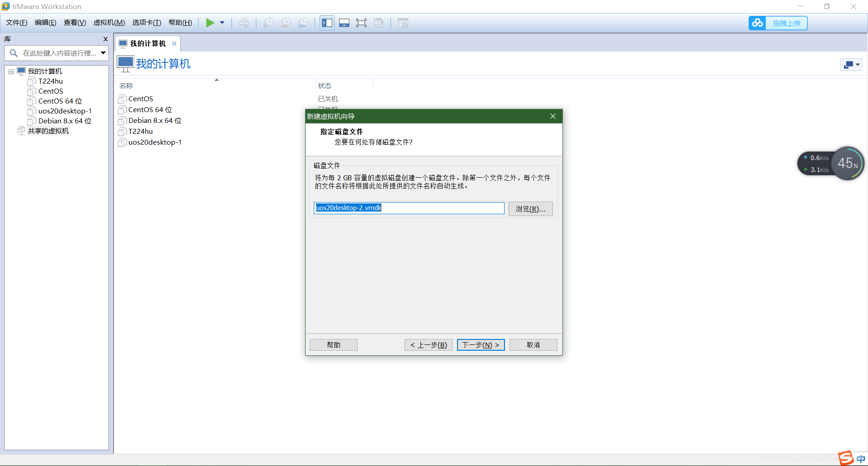Power on the virtual machine
868x466 pixels.
210,23
